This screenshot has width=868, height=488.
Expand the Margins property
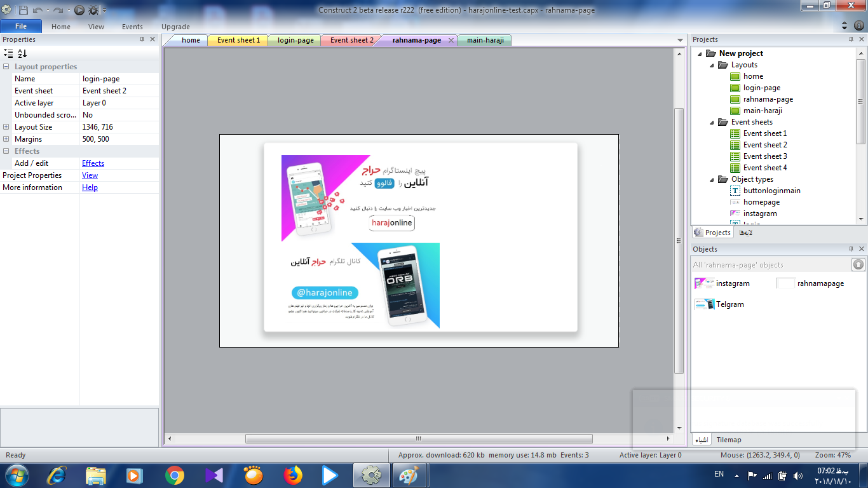6,139
